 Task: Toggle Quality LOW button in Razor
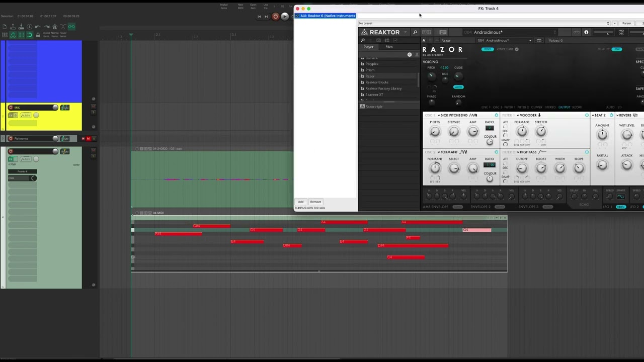tap(617, 49)
